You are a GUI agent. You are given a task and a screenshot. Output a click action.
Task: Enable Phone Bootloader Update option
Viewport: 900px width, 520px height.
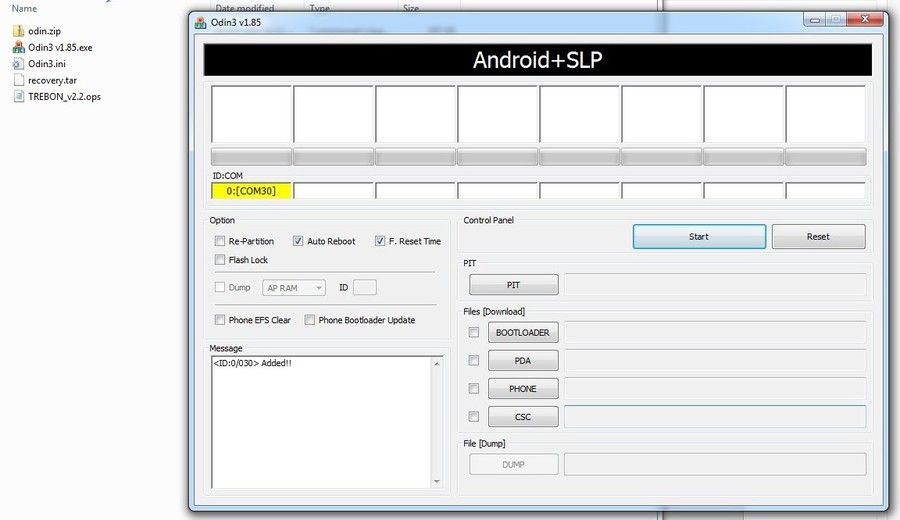[x=309, y=320]
